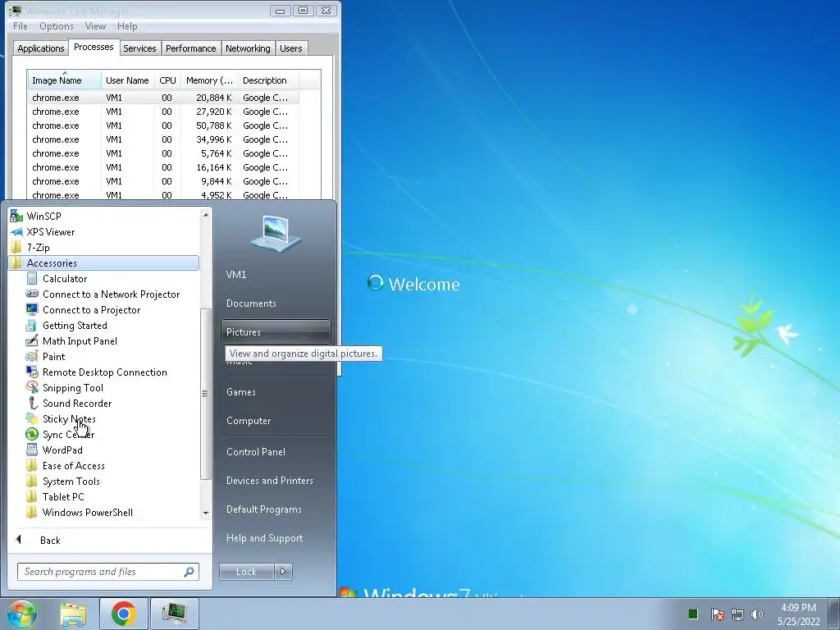Click the Windows Start orb
840x630 pixels.
click(x=21, y=614)
